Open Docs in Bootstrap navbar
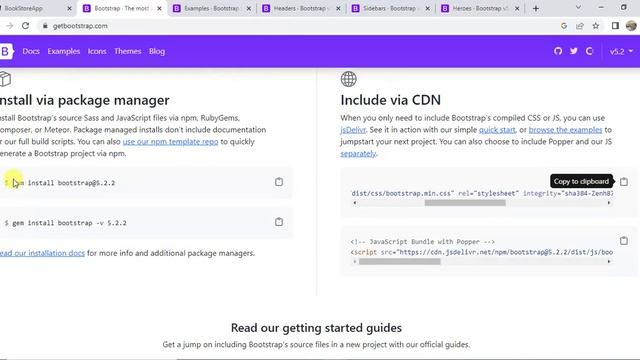This screenshot has height=360, width=640. tap(31, 51)
